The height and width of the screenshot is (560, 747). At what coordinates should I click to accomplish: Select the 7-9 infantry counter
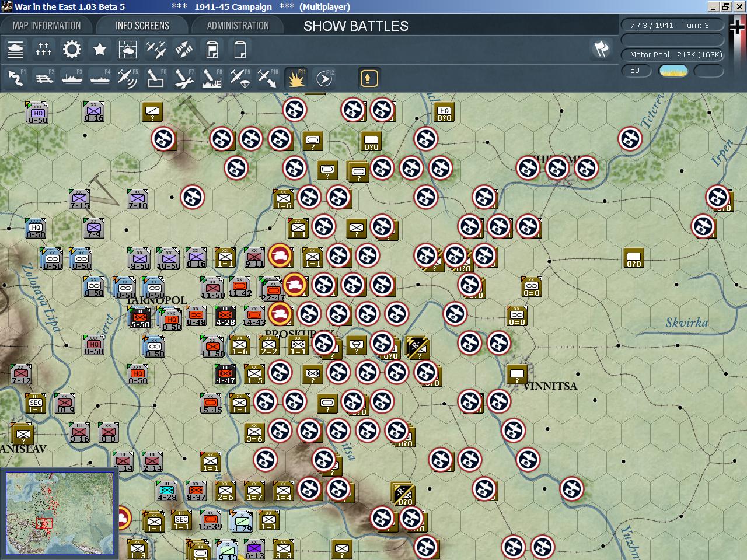[x=93, y=229]
